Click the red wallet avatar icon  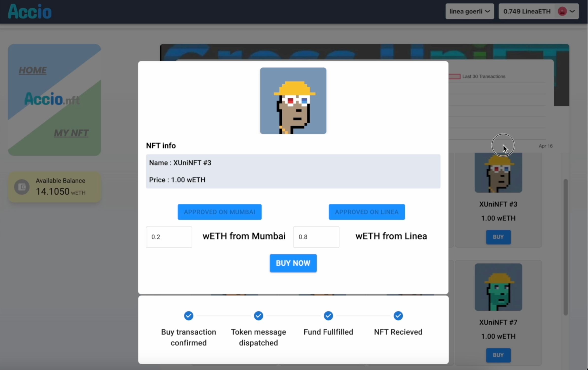(562, 11)
